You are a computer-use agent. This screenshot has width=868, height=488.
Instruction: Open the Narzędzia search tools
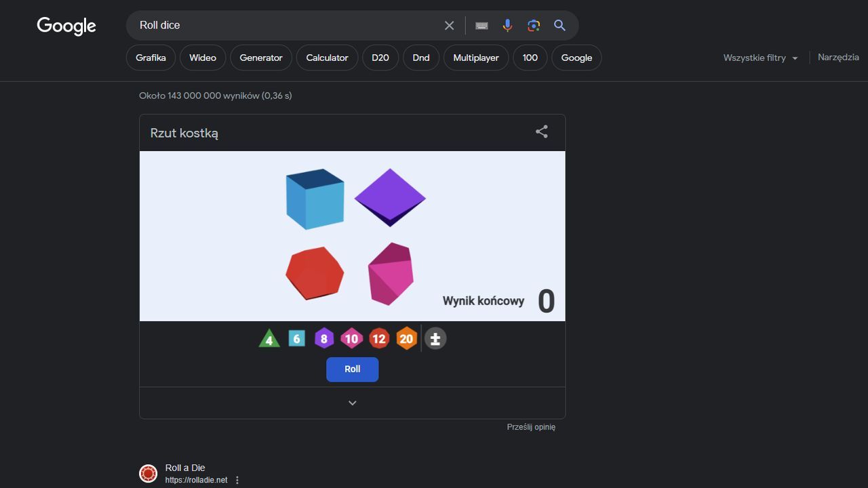click(x=838, y=57)
